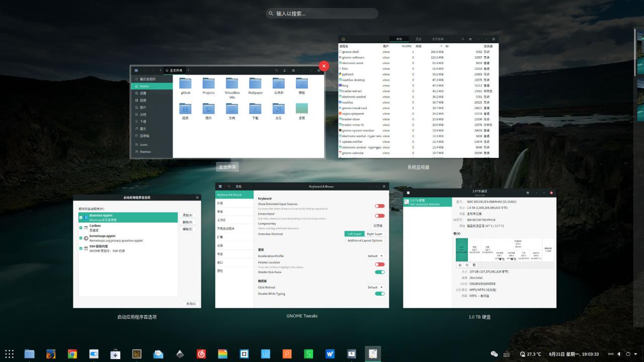Viewport: 644px width, 362px height.
Task: Launch Firefox from the dock
Action: [x=51, y=354]
